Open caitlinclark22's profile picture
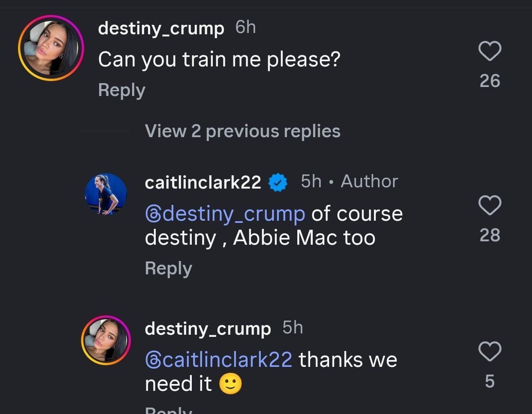The width and height of the screenshot is (532, 414). click(106, 194)
